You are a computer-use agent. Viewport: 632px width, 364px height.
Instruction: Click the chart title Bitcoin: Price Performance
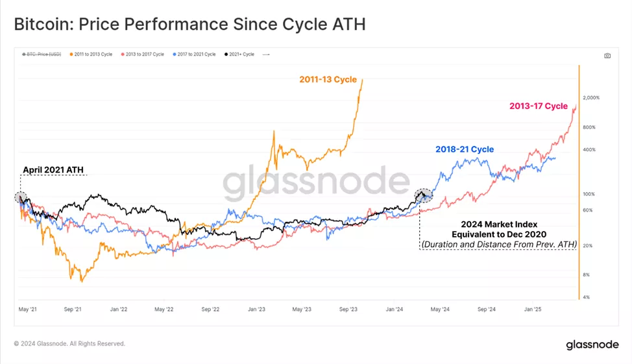(x=189, y=25)
